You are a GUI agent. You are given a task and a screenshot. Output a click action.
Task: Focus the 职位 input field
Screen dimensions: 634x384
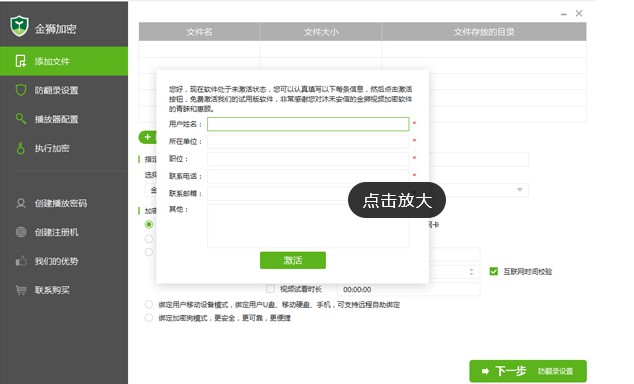click(x=308, y=159)
